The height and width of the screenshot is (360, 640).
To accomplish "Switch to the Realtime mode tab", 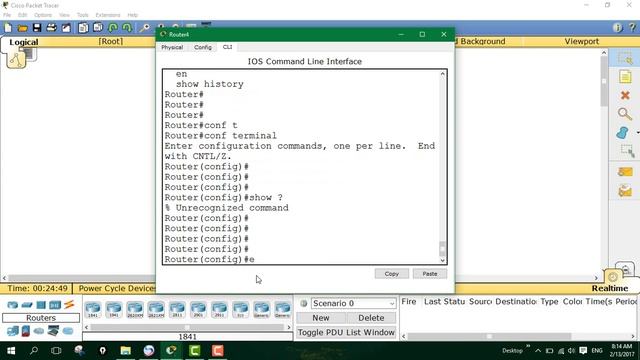I will 610,288.
